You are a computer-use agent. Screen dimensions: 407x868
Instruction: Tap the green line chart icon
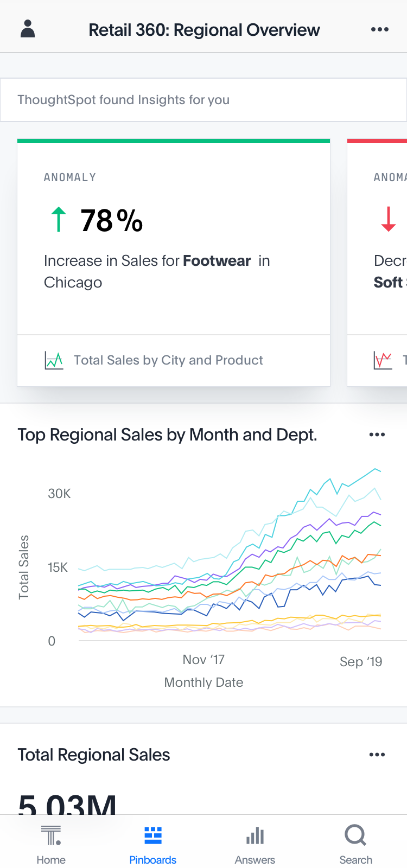(54, 360)
